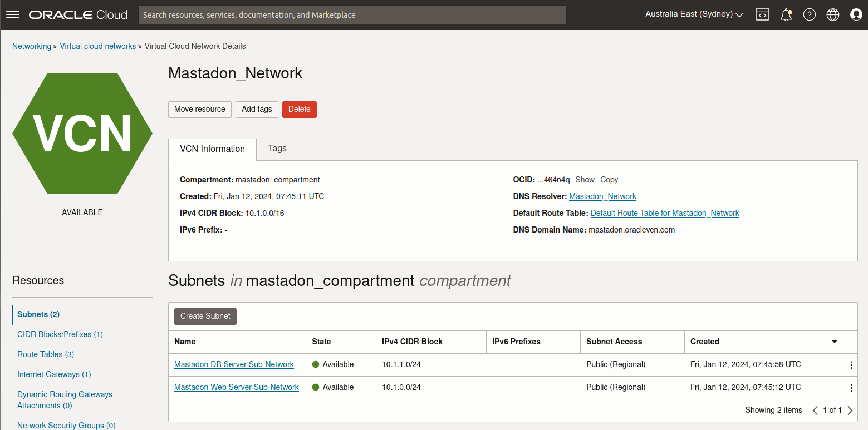Switch to the Tags tab
Screen dimensions: 868x430
[x=277, y=148]
